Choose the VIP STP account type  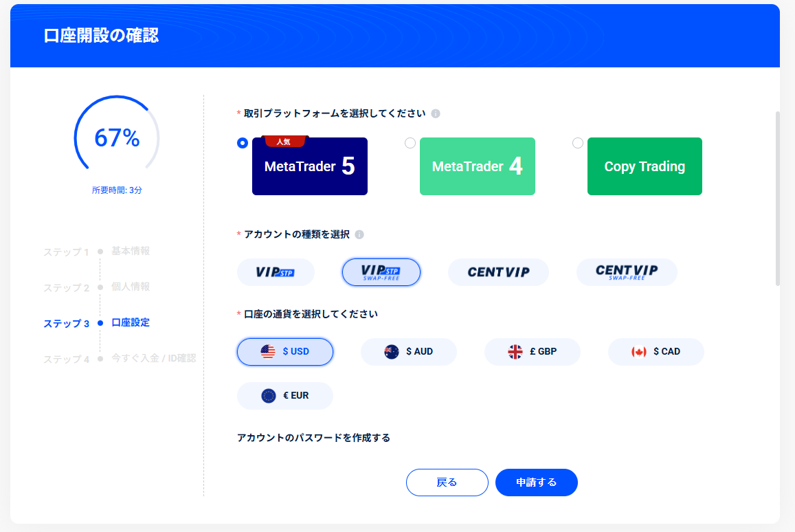276,272
